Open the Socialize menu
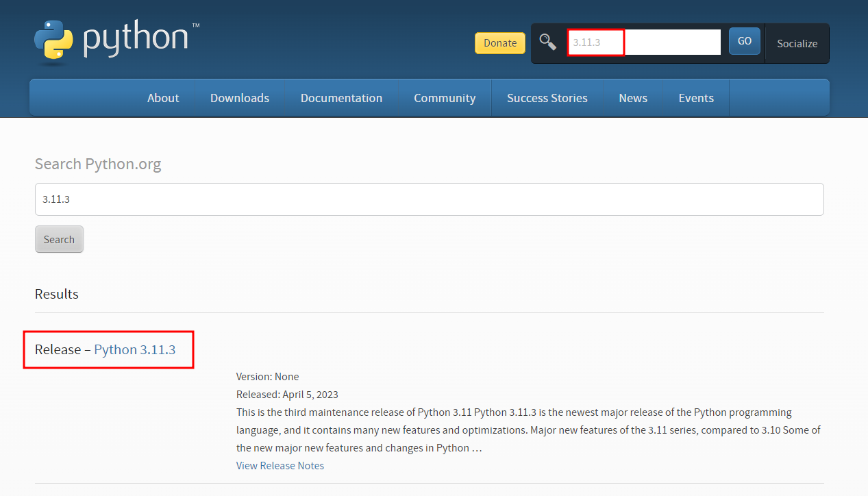Image resolution: width=868 pixels, height=496 pixels. (797, 43)
